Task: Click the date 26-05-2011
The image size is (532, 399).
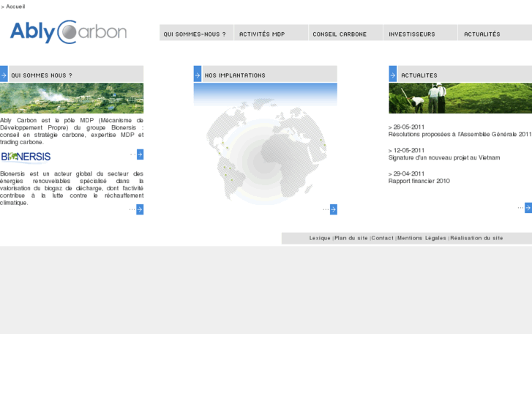Action: (409, 127)
